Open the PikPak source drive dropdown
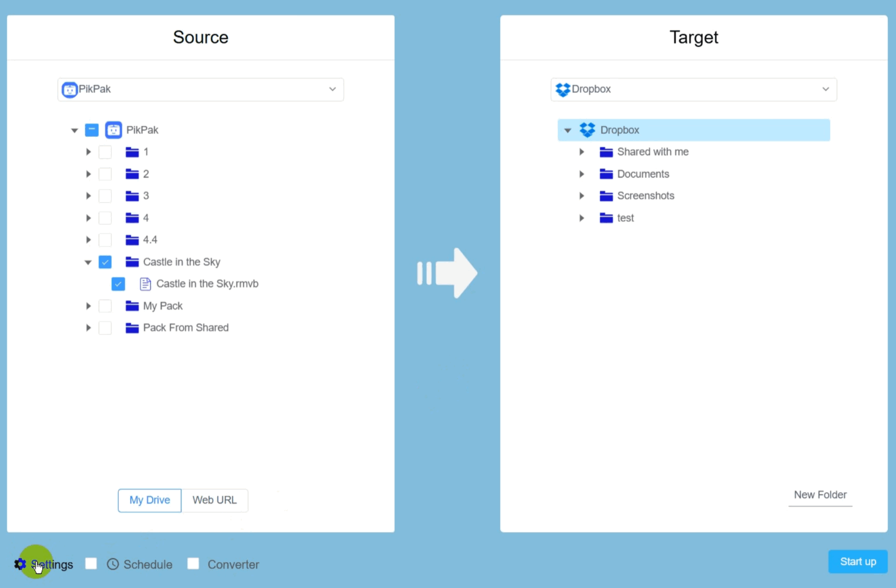 201,90
